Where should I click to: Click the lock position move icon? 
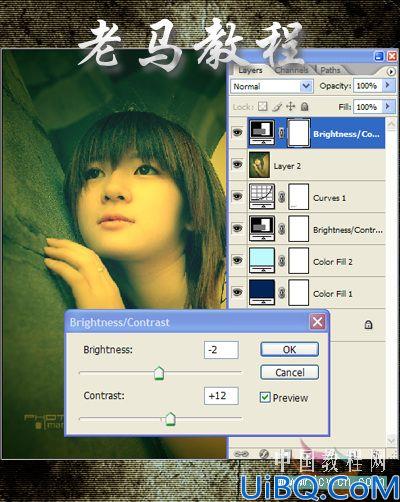(291, 107)
